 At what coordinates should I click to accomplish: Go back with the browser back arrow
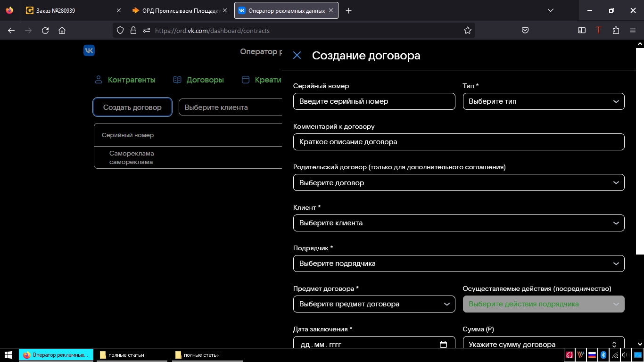[11, 30]
